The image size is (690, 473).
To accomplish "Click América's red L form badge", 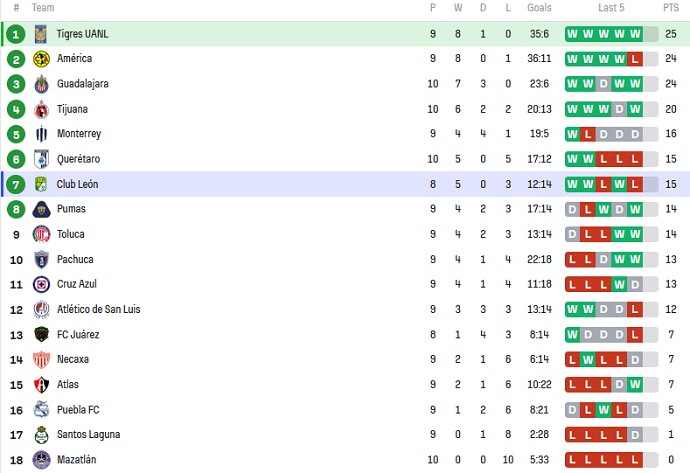I will (635, 59).
